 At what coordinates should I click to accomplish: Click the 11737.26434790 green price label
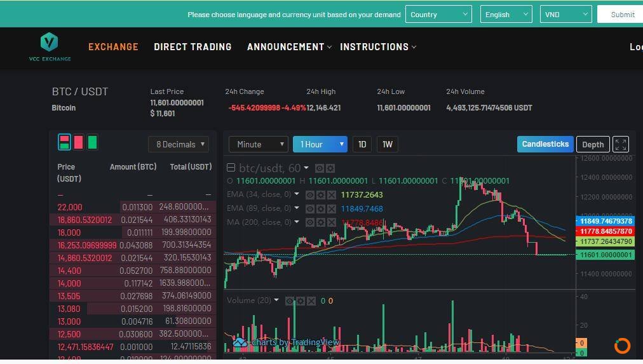pyautogui.click(x=606, y=242)
